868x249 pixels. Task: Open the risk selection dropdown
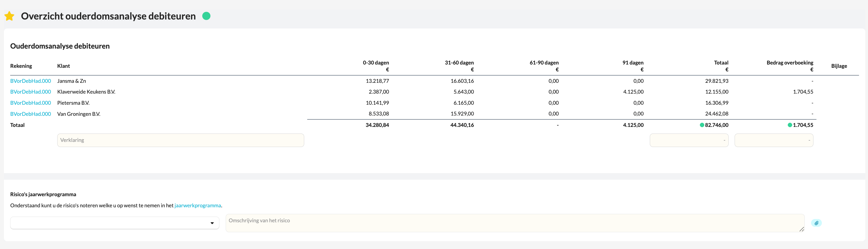[x=114, y=223]
